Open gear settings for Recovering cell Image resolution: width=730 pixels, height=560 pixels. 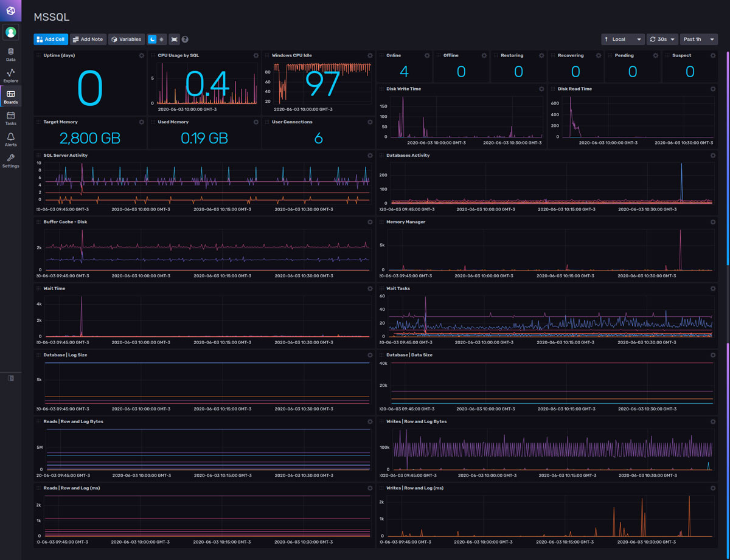599,55
